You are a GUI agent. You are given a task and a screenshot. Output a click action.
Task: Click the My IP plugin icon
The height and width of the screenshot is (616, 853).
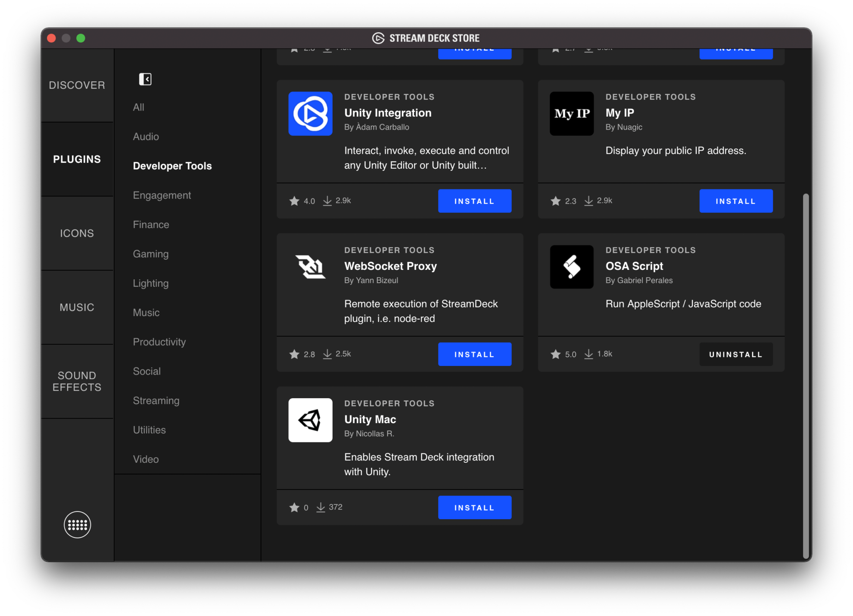[572, 114]
